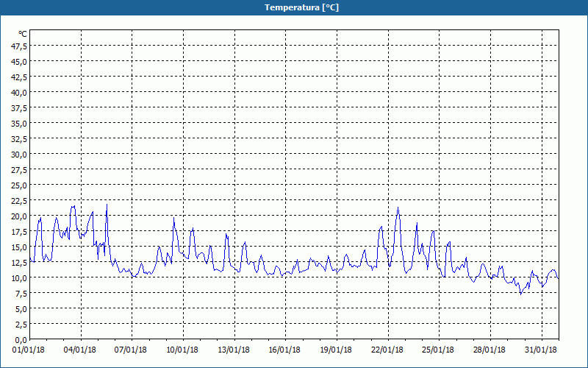Click the 19/01/18 date label

coord(336,350)
